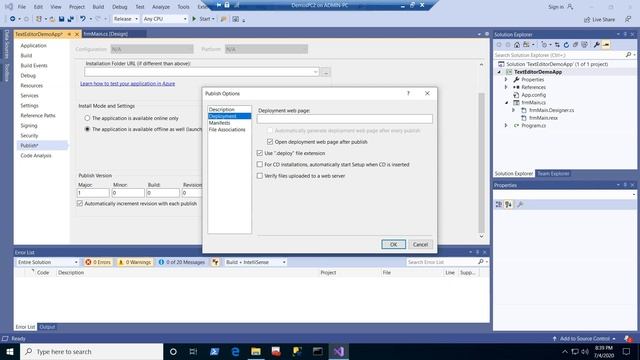Image resolution: width=640 pixels, height=360 pixels.
Task: Select Description in Publish Options list
Action: [222, 109]
